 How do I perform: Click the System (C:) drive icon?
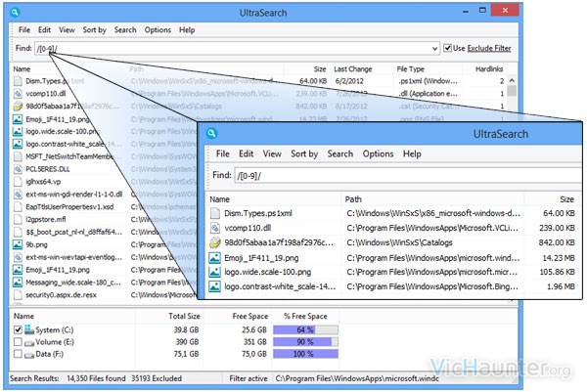pyautogui.click(x=29, y=329)
